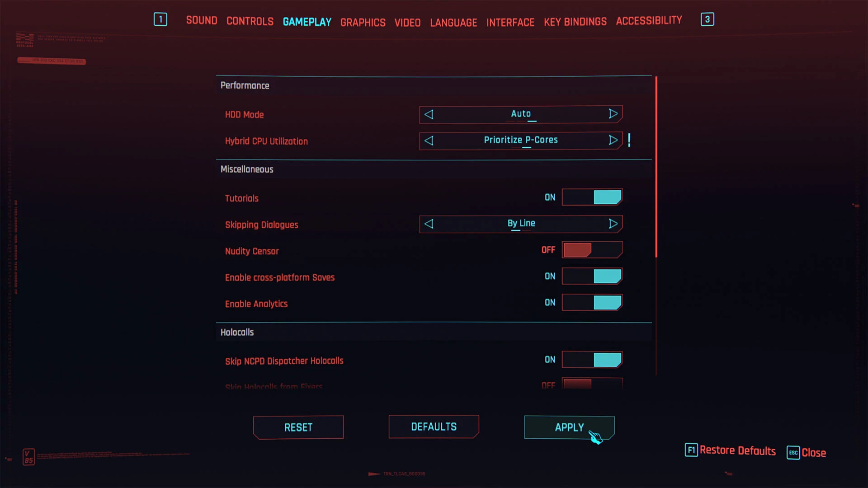Click the RESET button
Viewport: 868px width, 488px height.
point(298,427)
